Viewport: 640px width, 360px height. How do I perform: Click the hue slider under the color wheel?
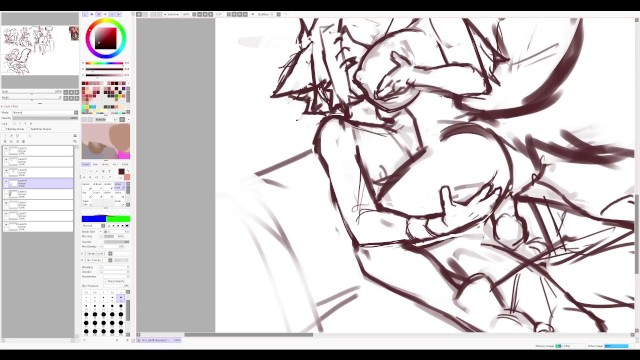104,63
